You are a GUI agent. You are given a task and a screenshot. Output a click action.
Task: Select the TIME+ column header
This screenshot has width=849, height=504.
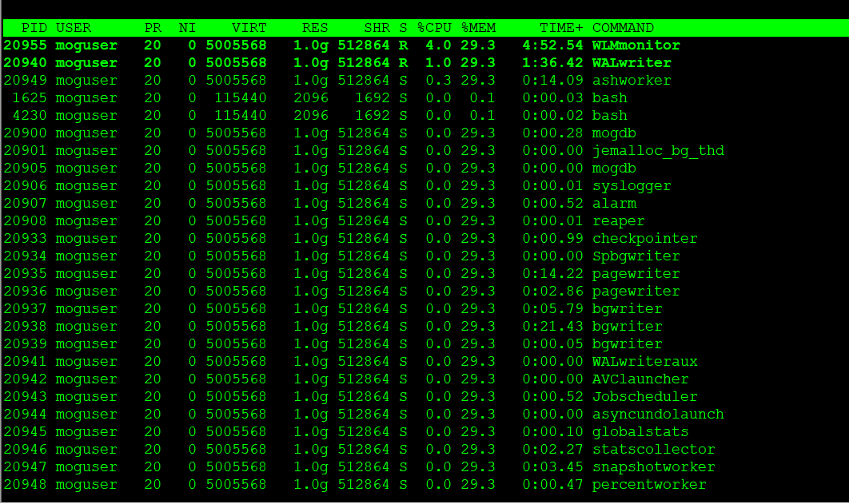point(561,28)
